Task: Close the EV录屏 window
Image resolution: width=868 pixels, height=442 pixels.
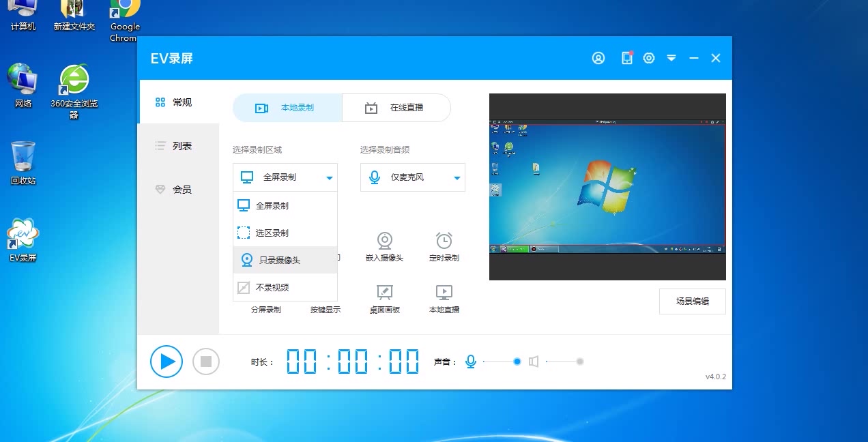Action: 716,59
